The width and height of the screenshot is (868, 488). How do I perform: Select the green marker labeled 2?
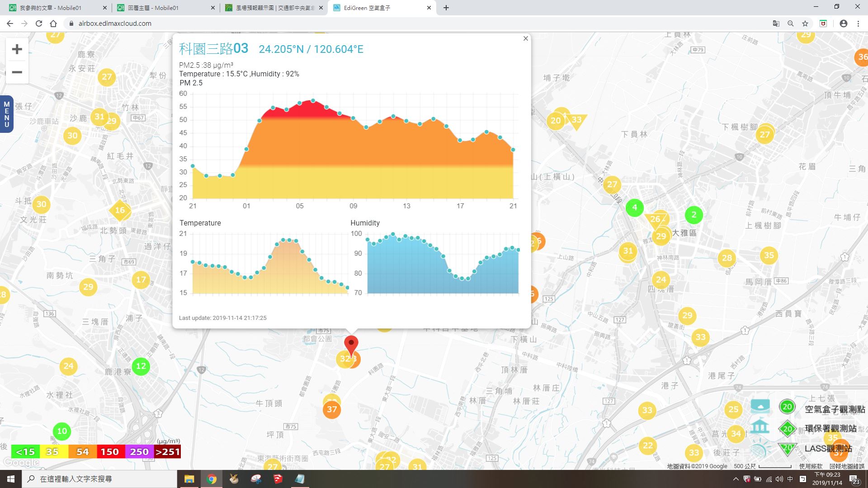coord(694,215)
